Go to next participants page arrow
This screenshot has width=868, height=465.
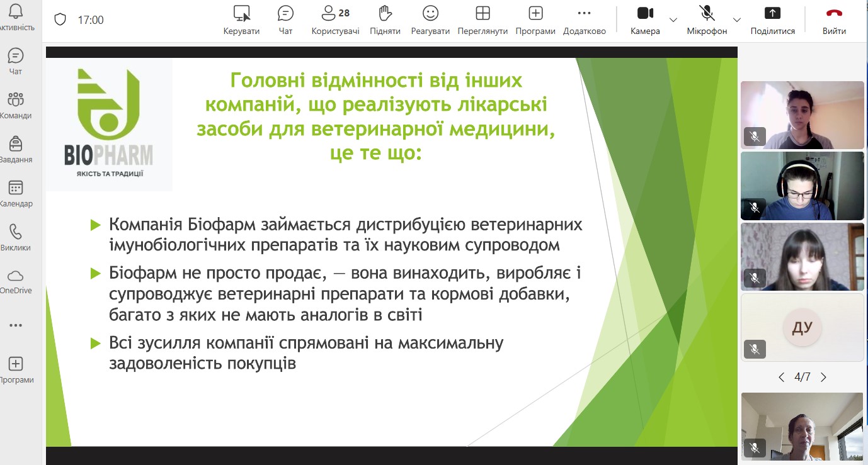click(823, 378)
